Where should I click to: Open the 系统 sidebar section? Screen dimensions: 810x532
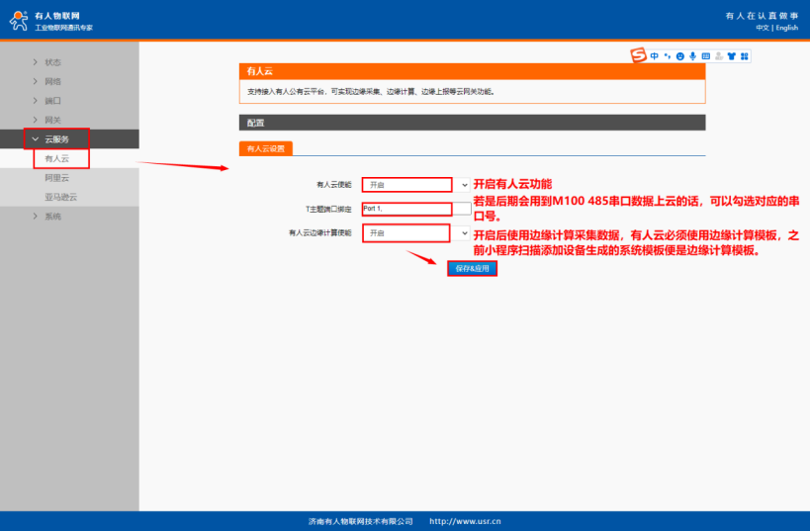(52, 216)
